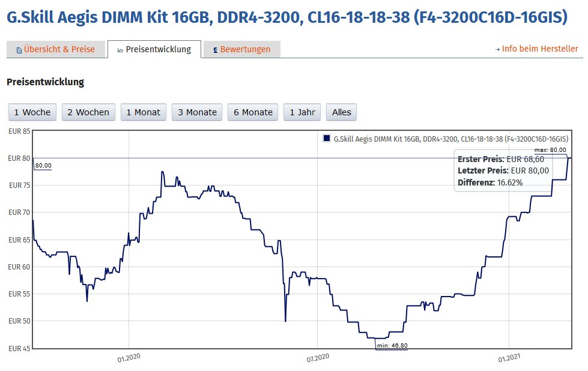The height and width of the screenshot is (371, 588).
Task: Click the EUR 80 y-axis label
Action: [19, 158]
